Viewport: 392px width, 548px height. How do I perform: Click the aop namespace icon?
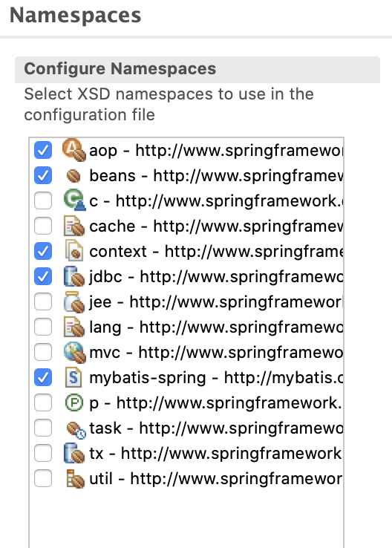[x=74, y=150]
